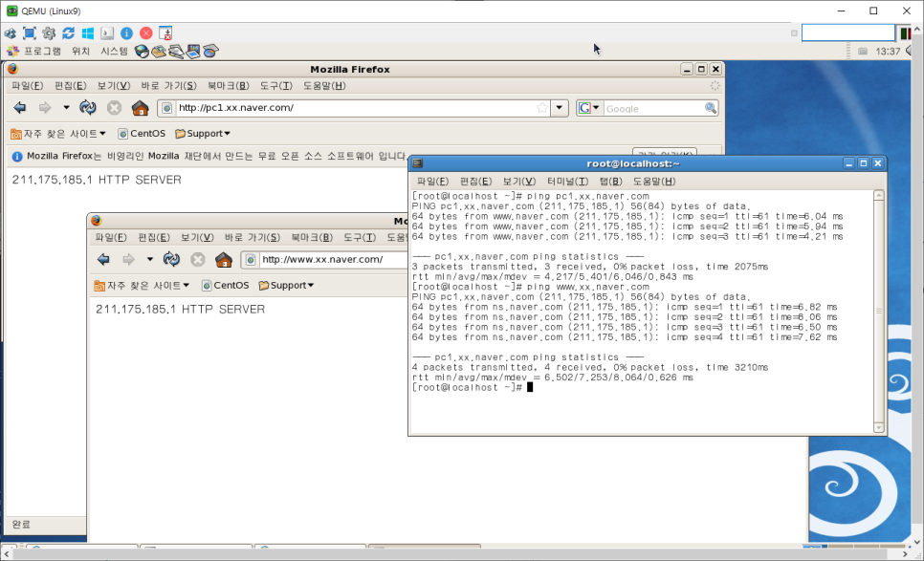Open 보기(V) menu in pc1 Firefox window

coord(113,86)
